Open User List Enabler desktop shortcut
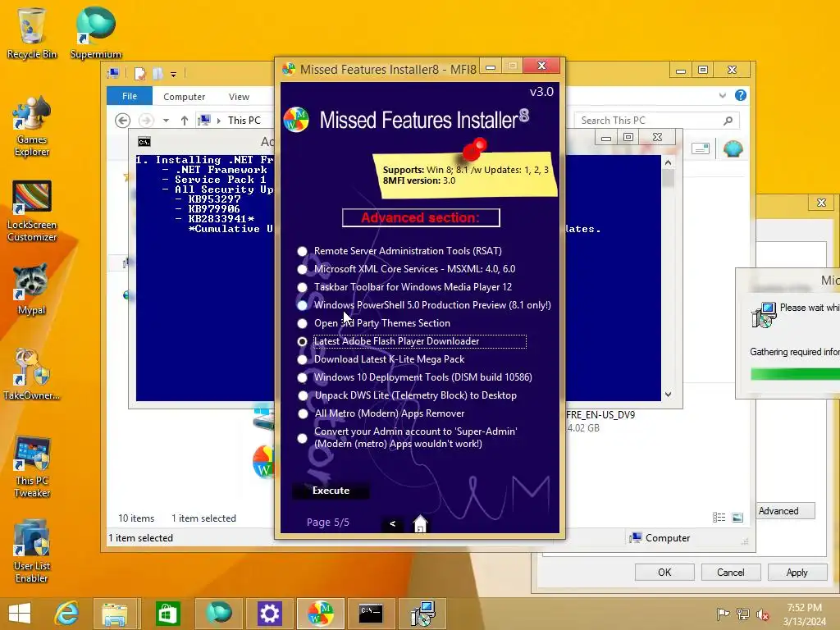The width and height of the screenshot is (840, 630). tap(32, 552)
